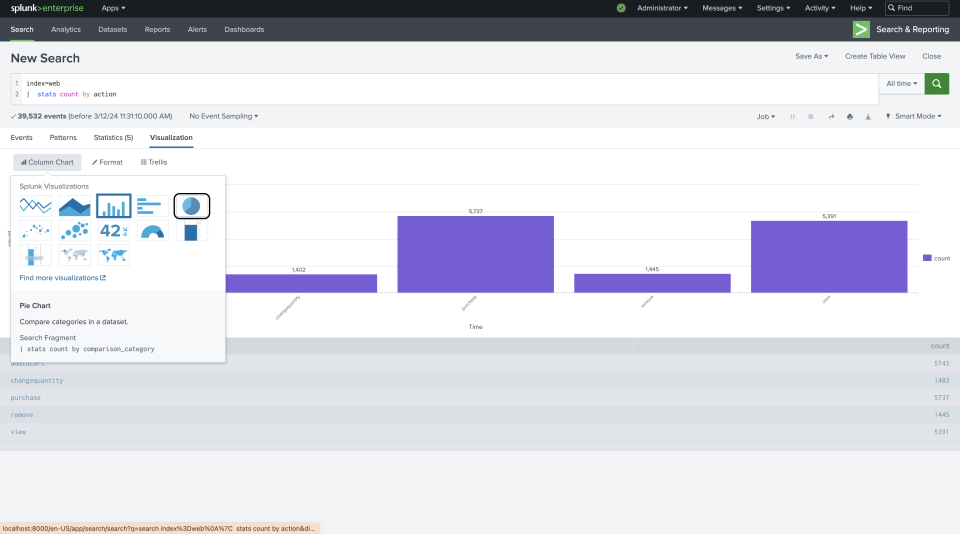This screenshot has height=534, width=960.
Task: Click the pause job icon
Action: tap(792, 116)
